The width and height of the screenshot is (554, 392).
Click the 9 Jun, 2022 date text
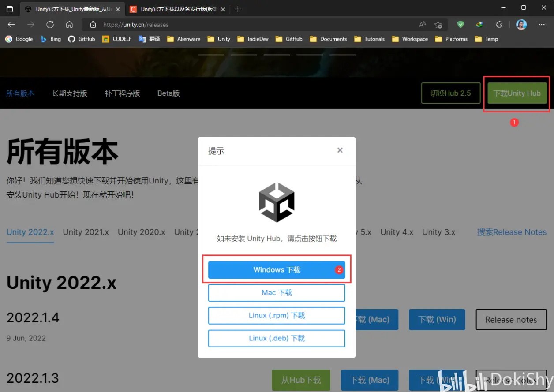point(26,338)
